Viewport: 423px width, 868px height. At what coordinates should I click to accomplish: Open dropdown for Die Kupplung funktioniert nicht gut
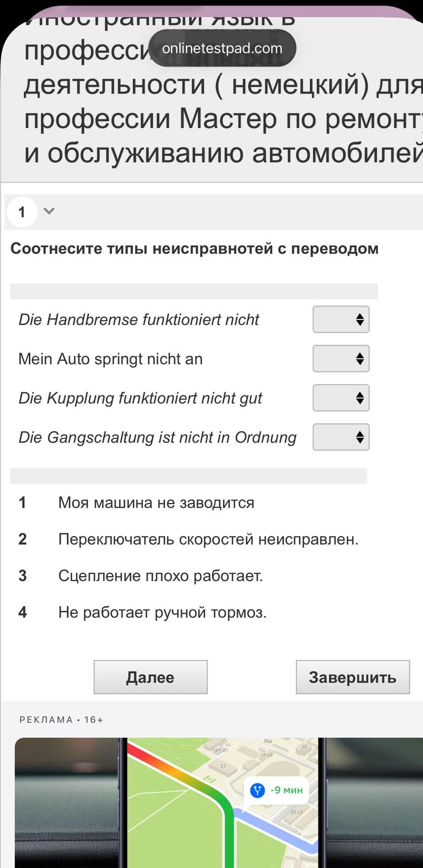click(341, 398)
